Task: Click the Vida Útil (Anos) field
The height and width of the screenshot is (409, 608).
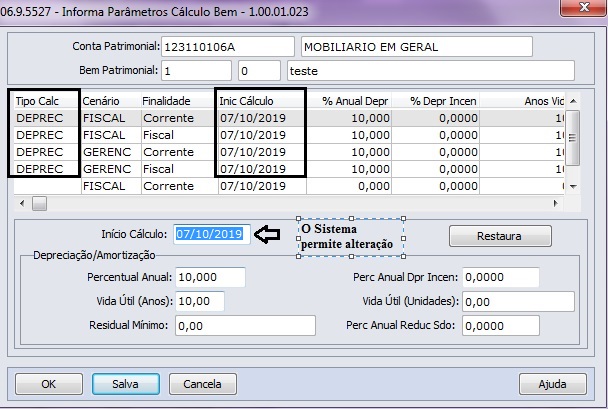Action: [200, 301]
